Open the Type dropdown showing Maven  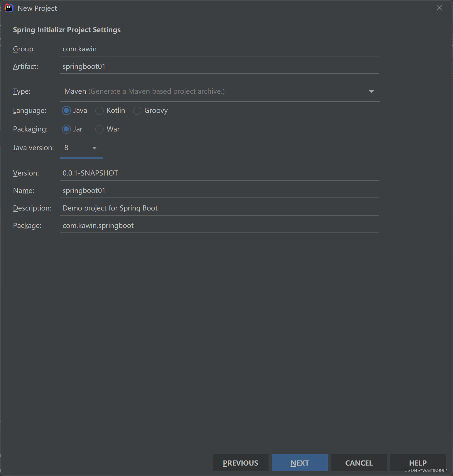219,91
